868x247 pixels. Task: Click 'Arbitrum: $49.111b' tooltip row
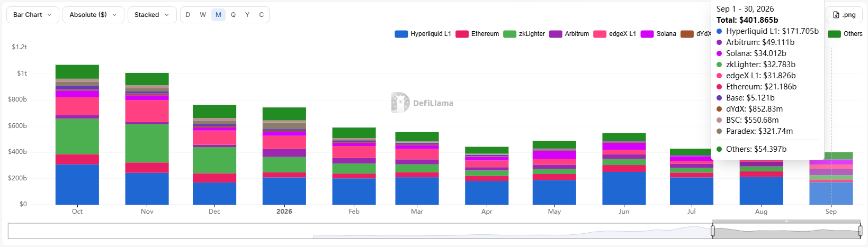pos(755,42)
